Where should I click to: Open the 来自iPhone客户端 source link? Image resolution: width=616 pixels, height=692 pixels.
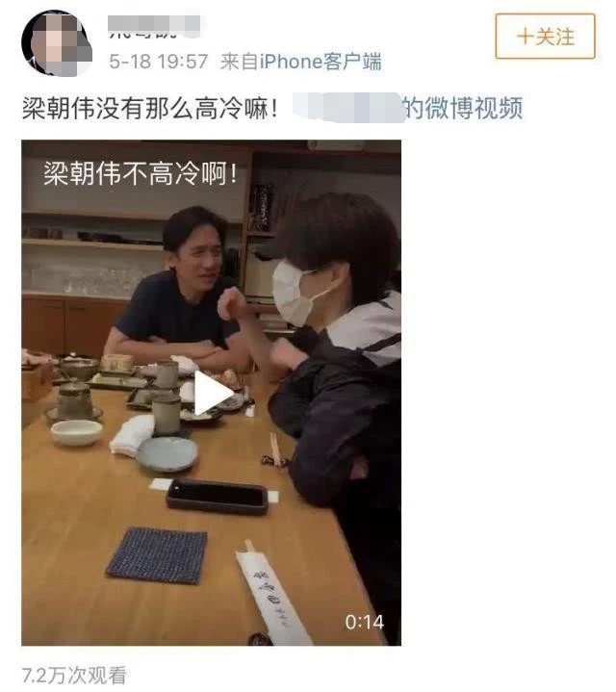300,62
